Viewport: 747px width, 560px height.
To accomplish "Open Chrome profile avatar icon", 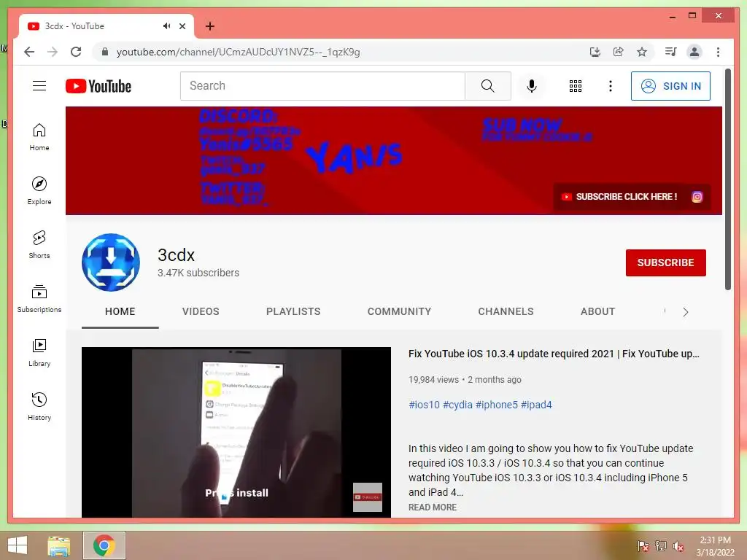I will (x=694, y=52).
